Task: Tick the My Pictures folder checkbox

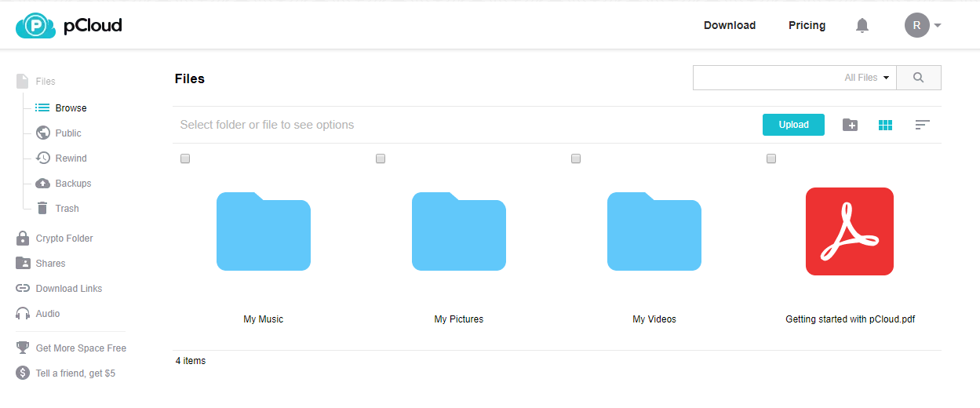Action: (381, 158)
